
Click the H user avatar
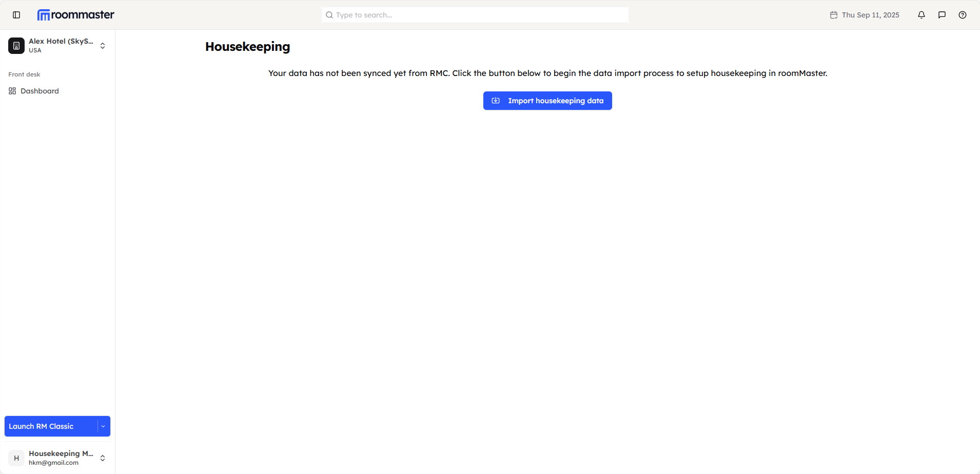[16, 458]
